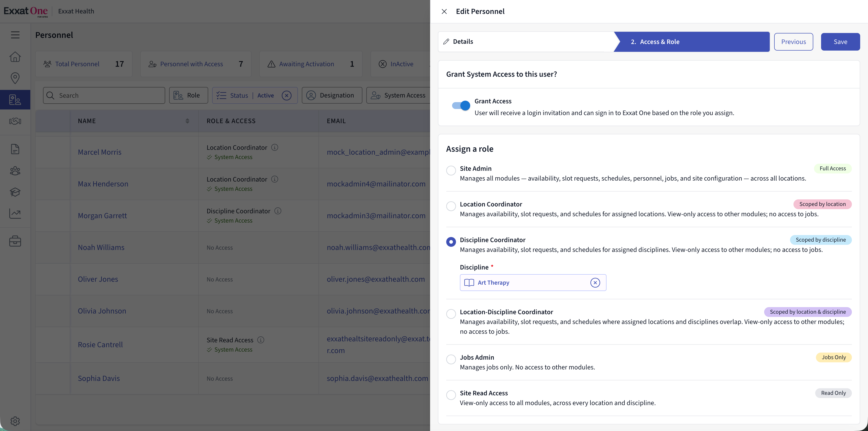This screenshot has height=431, width=868.
Task: Open the handshake partnerships sidebar icon
Action: (x=15, y=121)
